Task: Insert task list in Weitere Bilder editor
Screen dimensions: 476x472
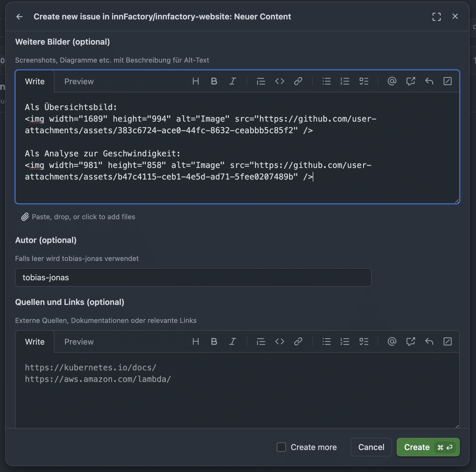Action: tap(364, 81)
